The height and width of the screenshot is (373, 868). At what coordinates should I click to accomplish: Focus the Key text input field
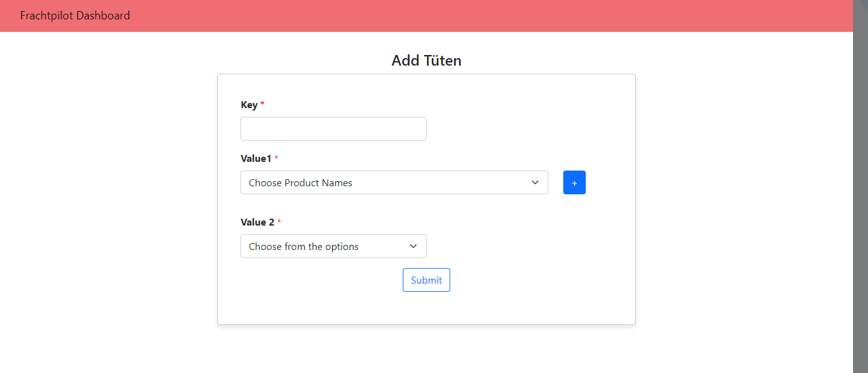point(333,129)
